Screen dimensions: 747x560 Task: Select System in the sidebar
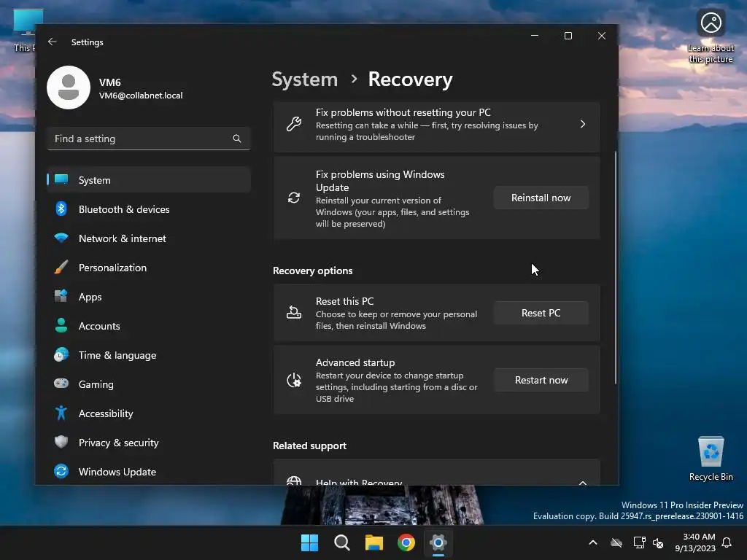tap(149, 180)
